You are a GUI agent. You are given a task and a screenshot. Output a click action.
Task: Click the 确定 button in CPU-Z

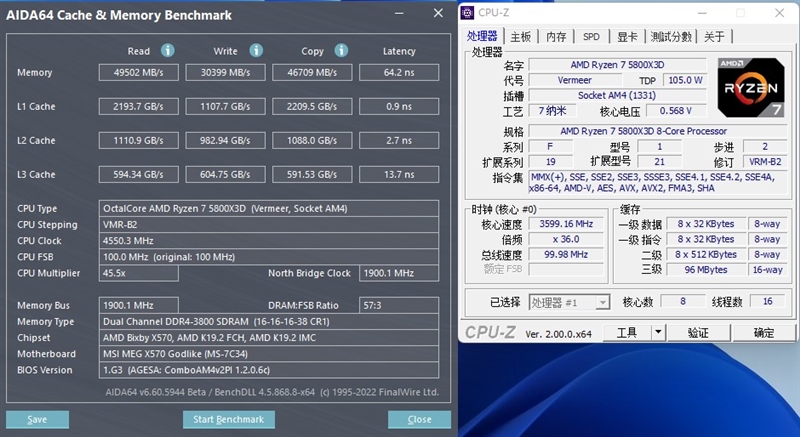click(764, 333)
